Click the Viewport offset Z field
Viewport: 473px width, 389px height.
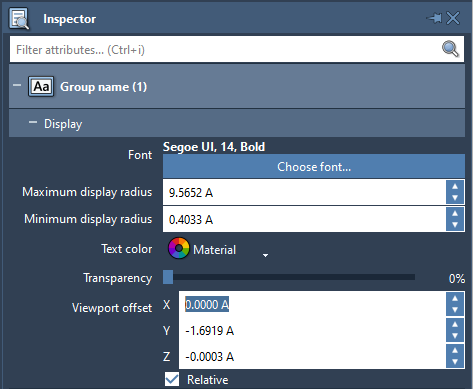(x=312, y=356)
